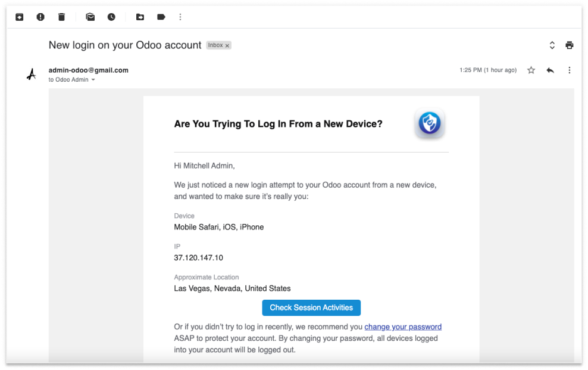Snooze this email with clock icon

point(111,17)
